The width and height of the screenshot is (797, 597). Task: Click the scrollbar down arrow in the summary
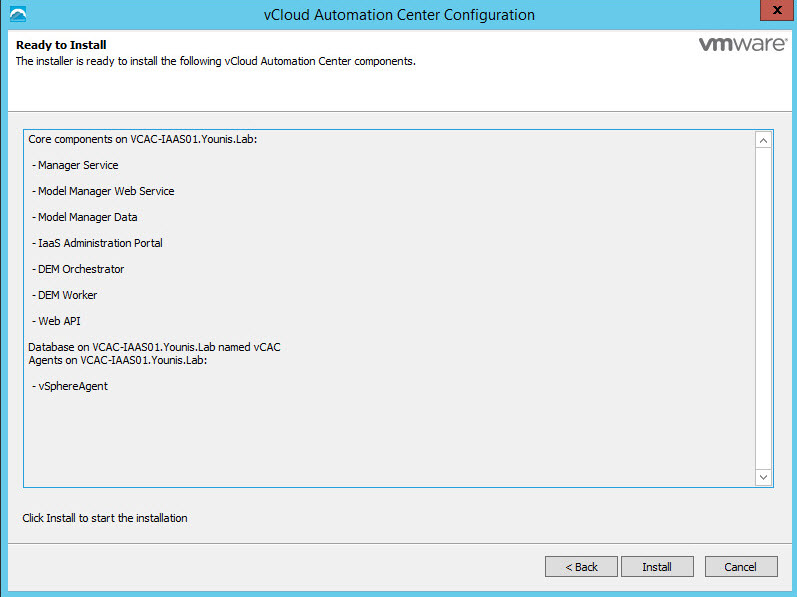[x=763, y=478]
